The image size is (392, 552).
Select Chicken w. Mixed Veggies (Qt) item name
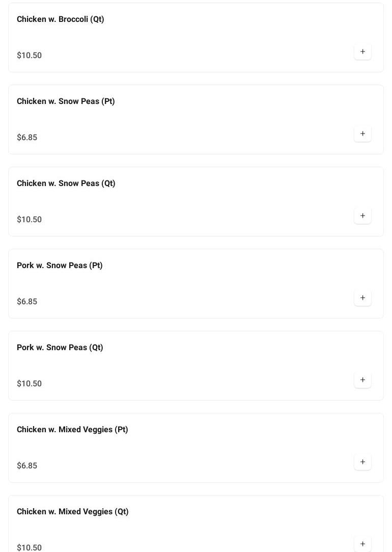pos(73,512)
